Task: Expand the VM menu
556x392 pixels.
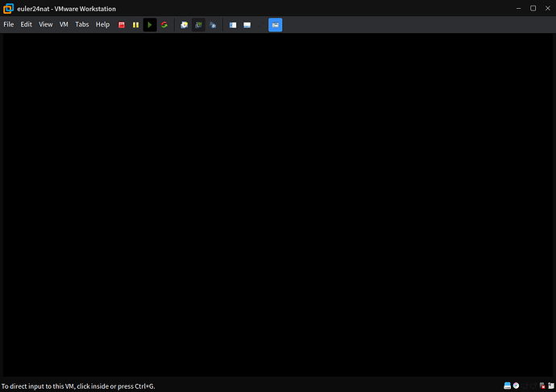Action: (64, 25)
